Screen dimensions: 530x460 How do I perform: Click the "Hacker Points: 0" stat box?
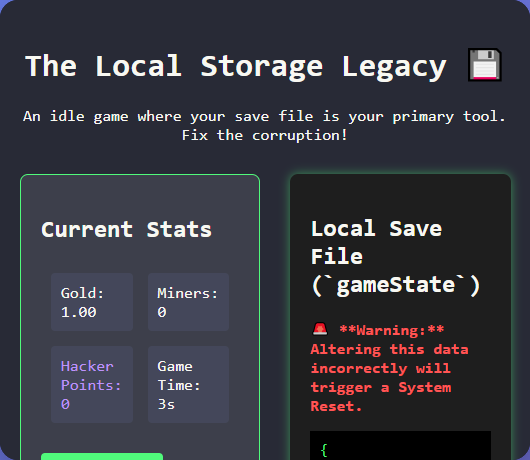pos(92,384)
